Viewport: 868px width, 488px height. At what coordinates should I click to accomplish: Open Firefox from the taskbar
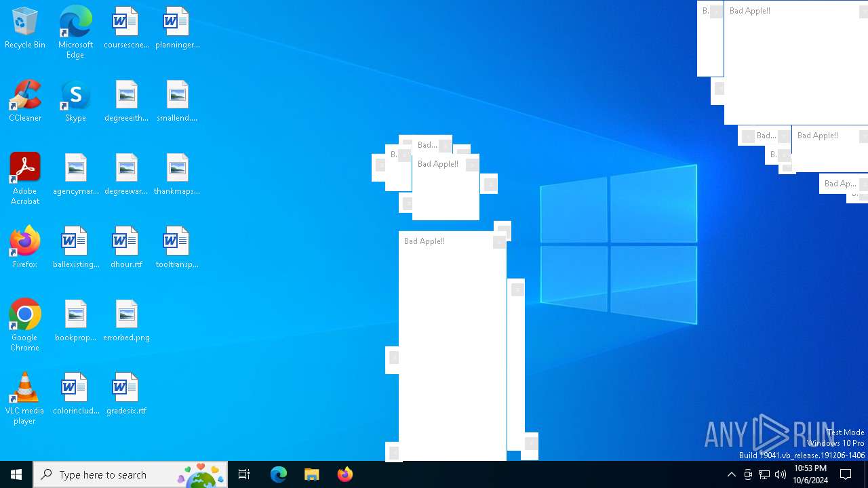(345, 474)
